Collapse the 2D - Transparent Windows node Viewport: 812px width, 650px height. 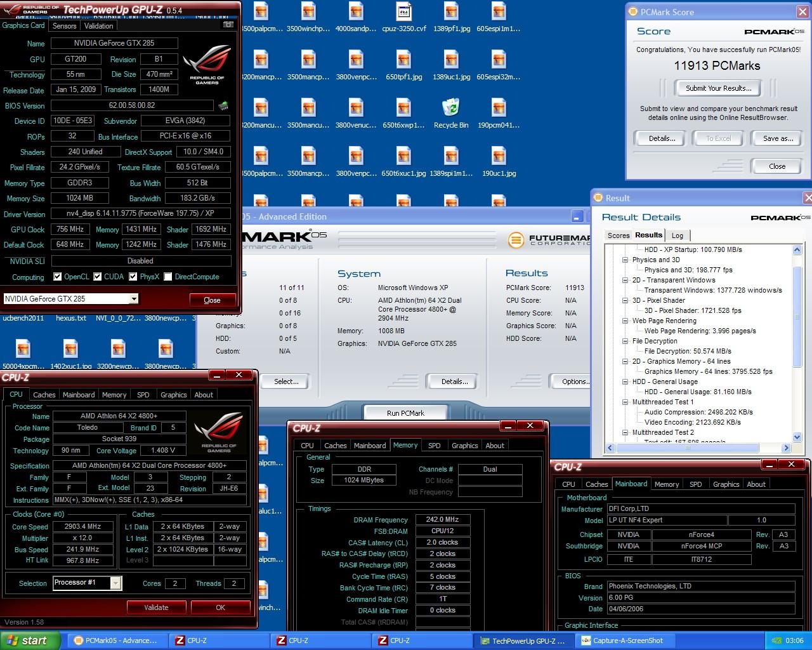[625, 280]
